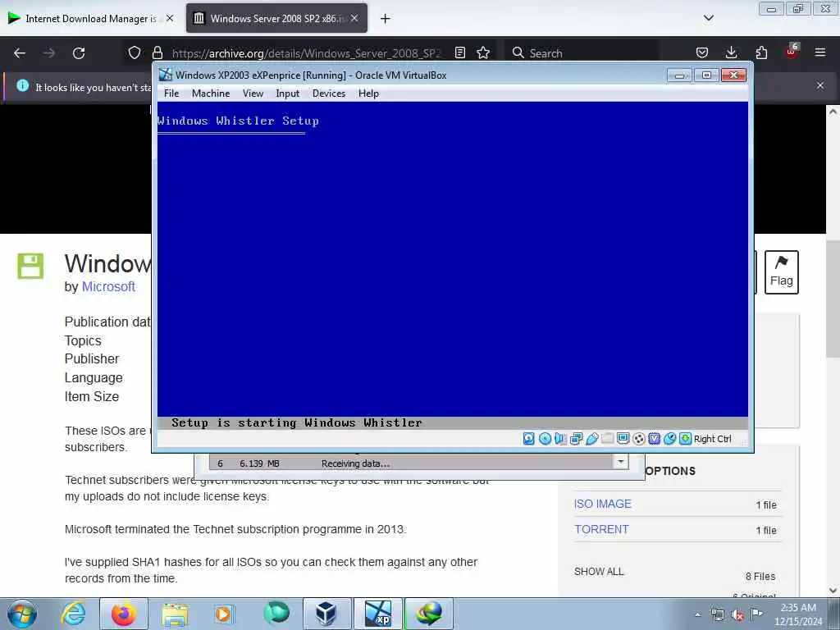
Task: Expand the dropdown arrow in IDM download list
Action: point(620,462)
